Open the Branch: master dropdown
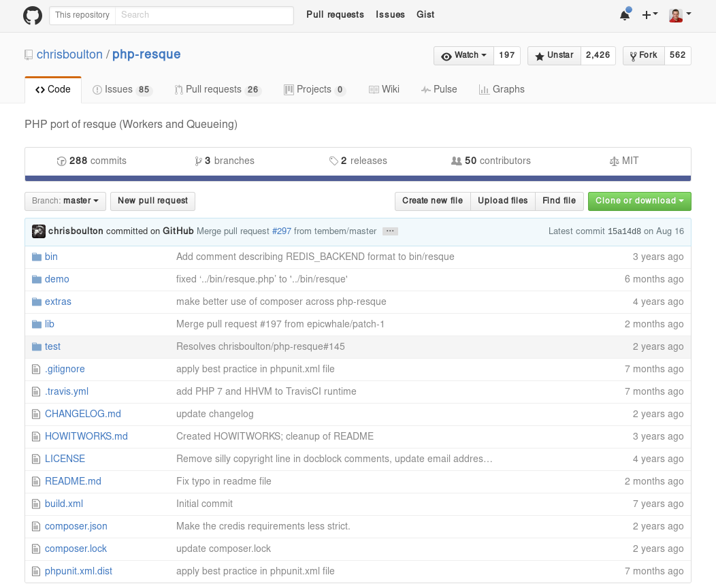The height and width of the screenshot is (588, 716). coord(65,201)
